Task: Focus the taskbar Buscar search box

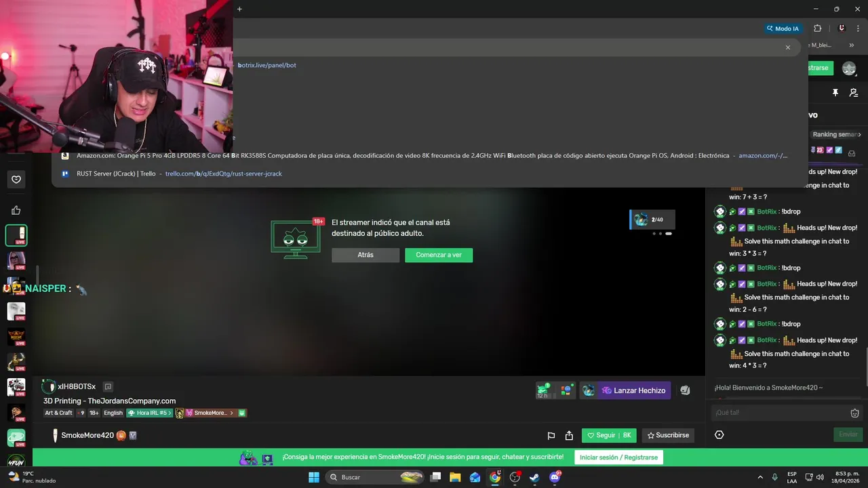Action: (376, 477)
